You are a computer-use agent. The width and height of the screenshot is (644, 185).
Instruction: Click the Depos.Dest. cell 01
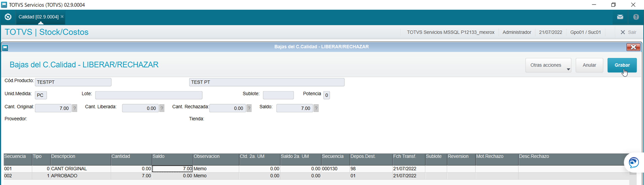371,176
